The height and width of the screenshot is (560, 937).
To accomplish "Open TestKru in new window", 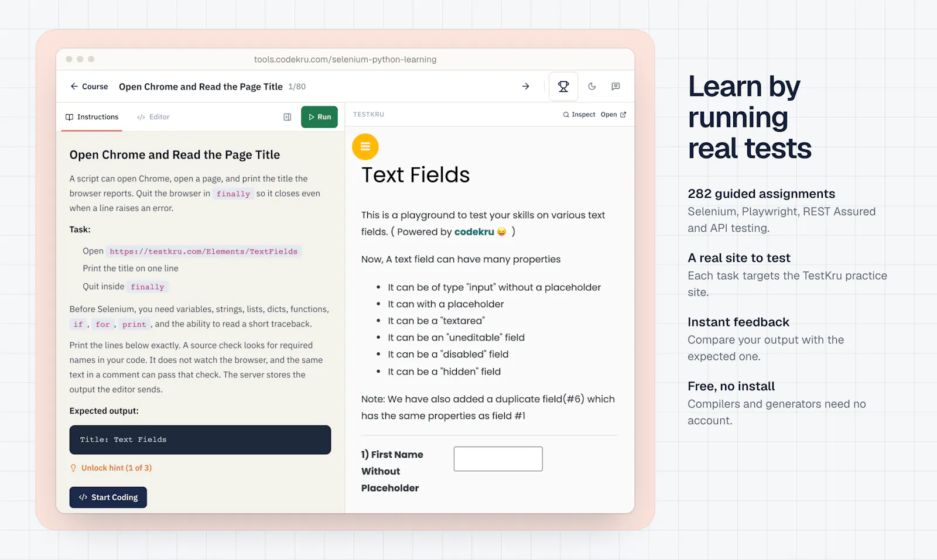I will (613, 115).
